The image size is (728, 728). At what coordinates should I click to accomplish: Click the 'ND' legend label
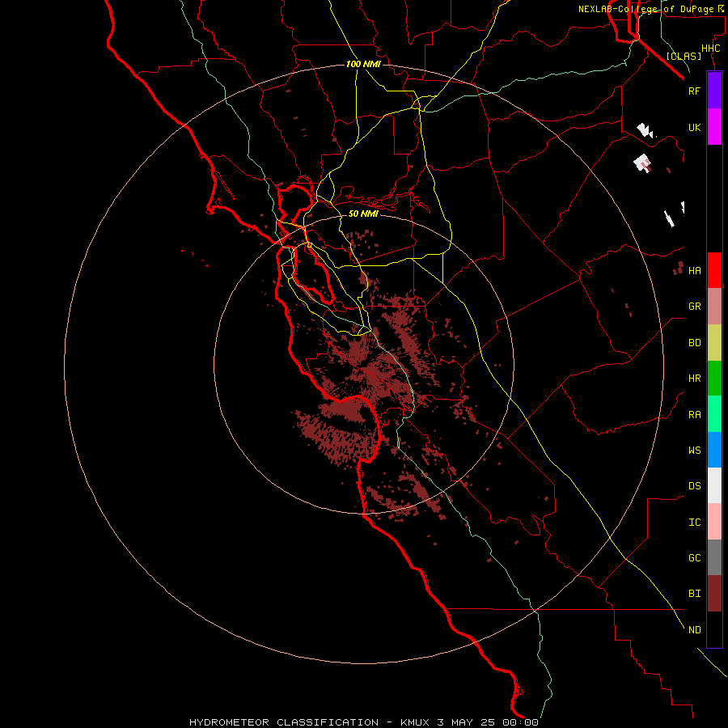(694, 629)
